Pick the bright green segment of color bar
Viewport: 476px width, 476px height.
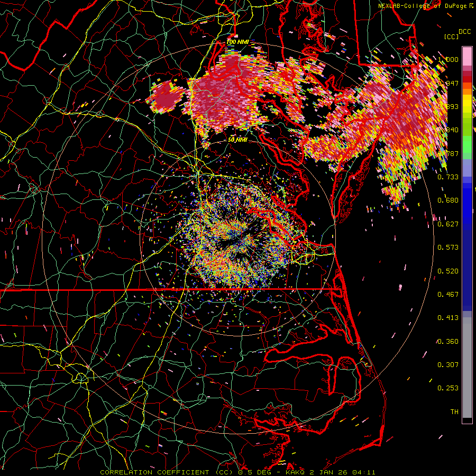467,144
